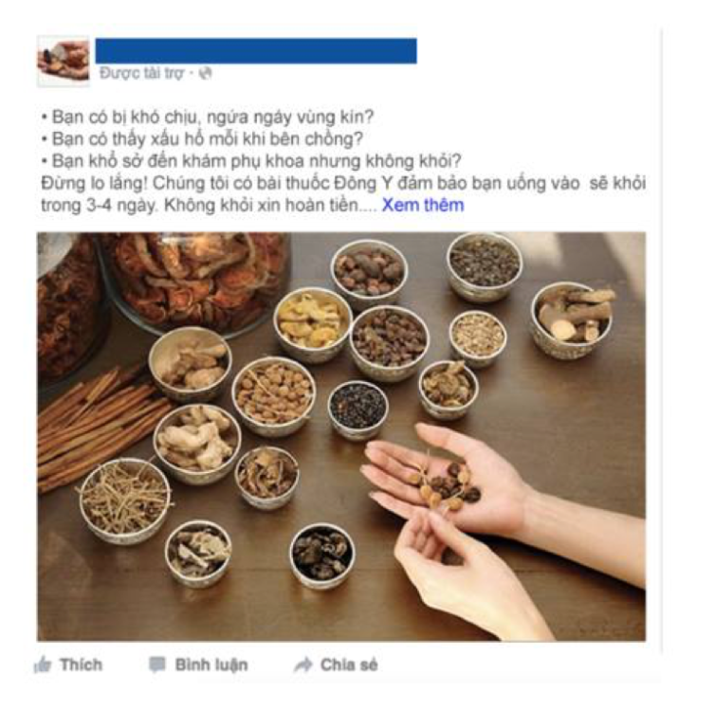Click the center bowl of black seeds
Viewport: 715px width, 728px height.
357,409
